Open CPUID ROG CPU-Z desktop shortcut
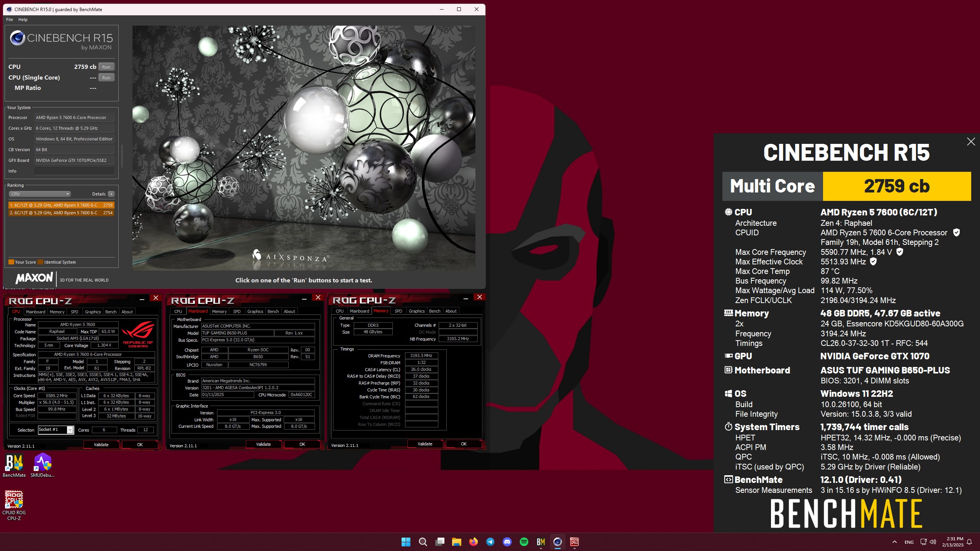Image resolution: width=980 pixels, height=551 pixels. point(14,505)
